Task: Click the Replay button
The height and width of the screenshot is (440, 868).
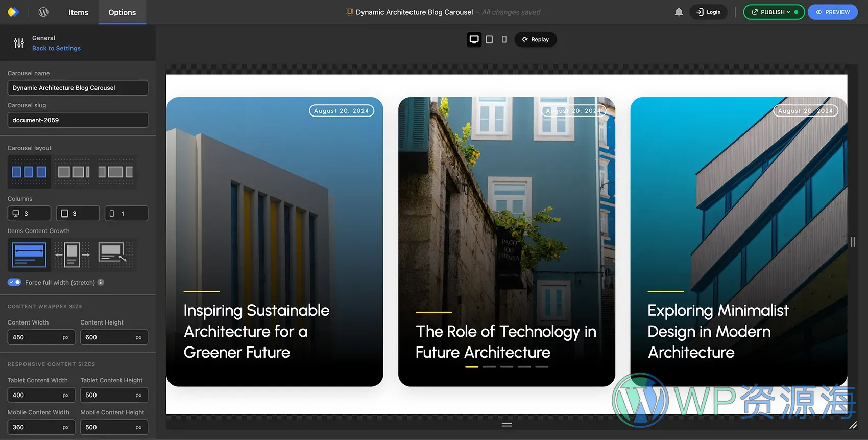Action: click(x=536, y=39)
